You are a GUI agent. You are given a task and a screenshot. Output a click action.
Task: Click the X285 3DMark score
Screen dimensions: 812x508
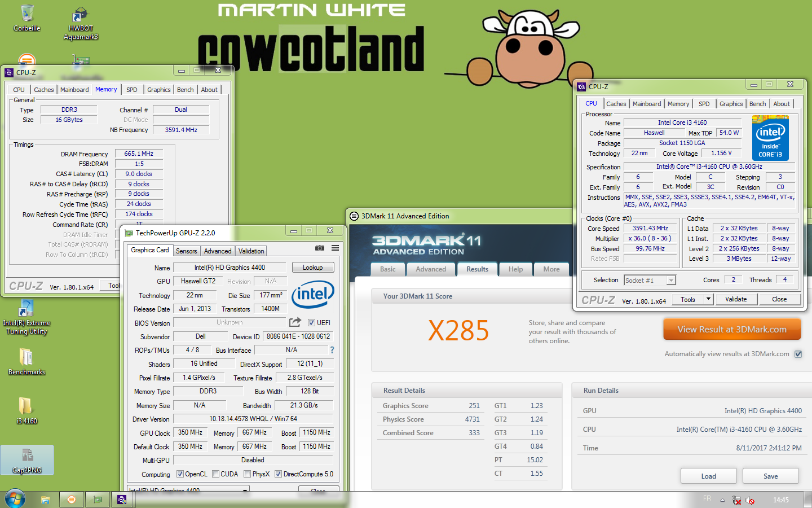[x=458, y=331]
